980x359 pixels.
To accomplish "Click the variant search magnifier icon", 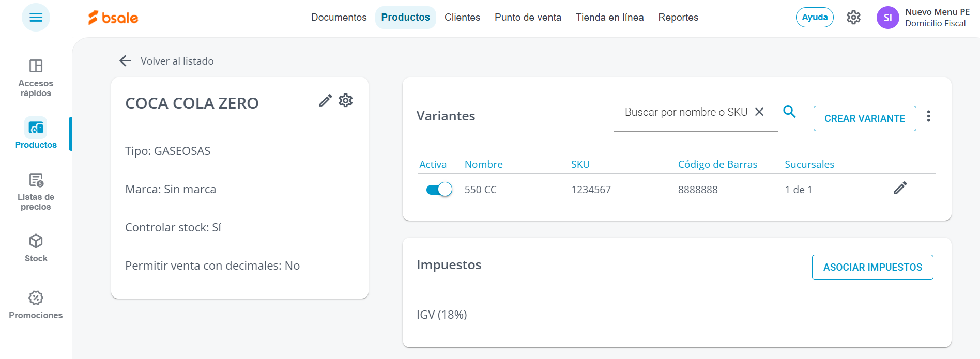I will pyautogui.click(x=789, y=112).
